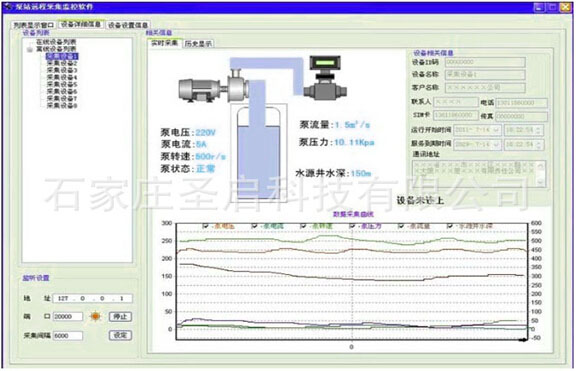
Task: Click the 采集间隔 input field
Action: click(68, 335)
